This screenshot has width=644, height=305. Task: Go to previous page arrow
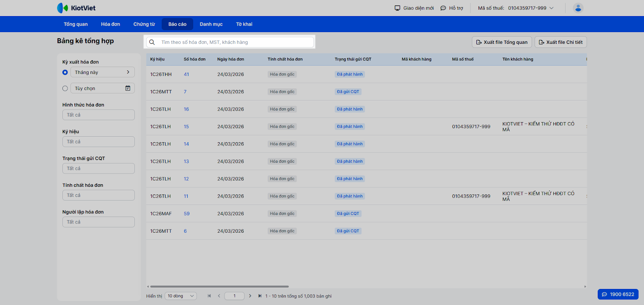tap(219, 296)
